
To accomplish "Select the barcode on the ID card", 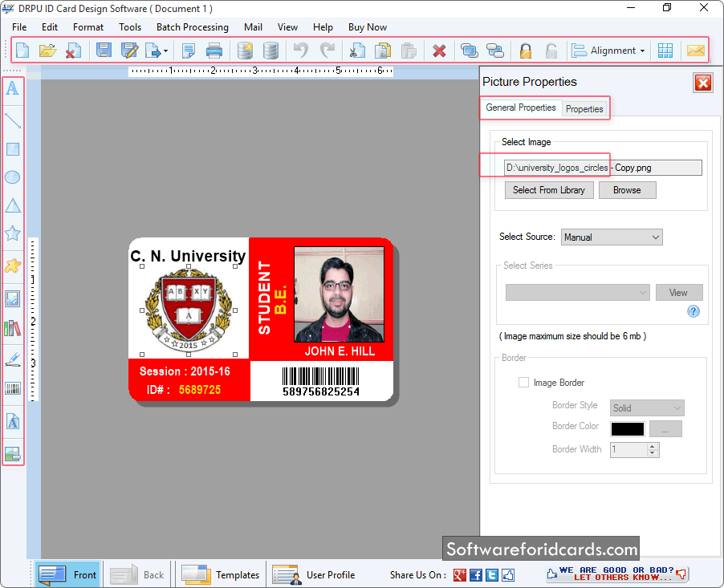I will click(x=321, y=381).
